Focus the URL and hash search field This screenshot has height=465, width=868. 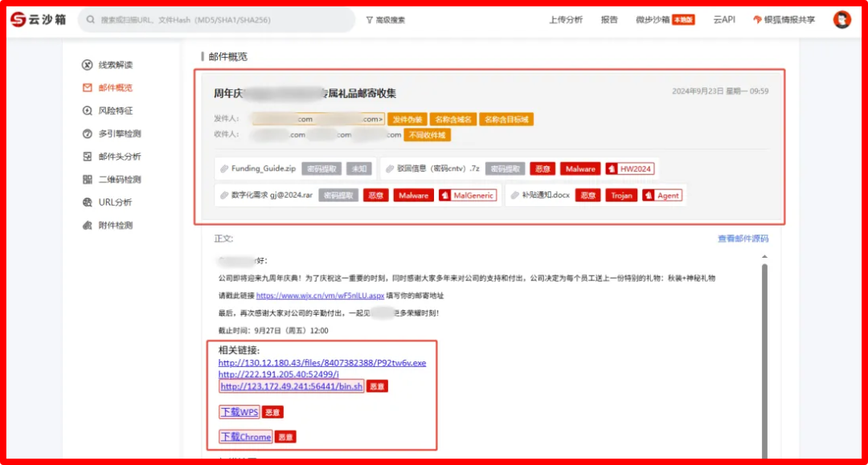pos(216,20)
